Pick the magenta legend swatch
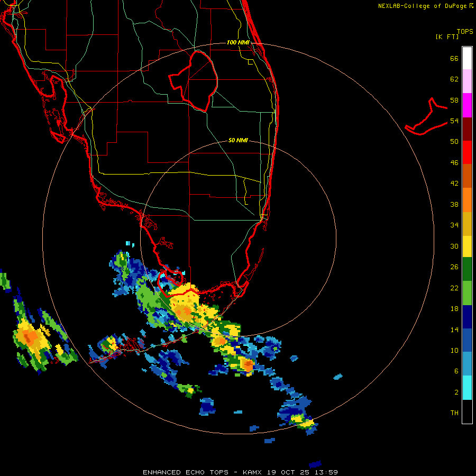Image resolution: width=476 pixels, height=476 pixels. pyautogui.click(x=467, y=105)
